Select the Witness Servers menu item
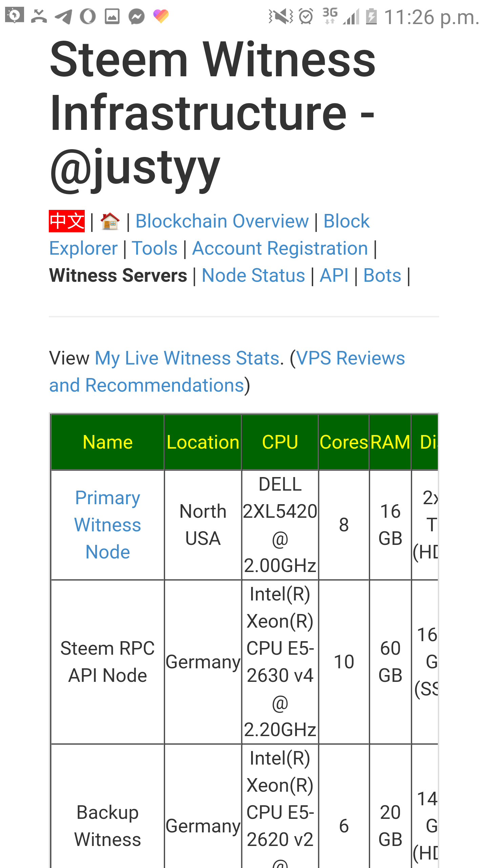This screenshot has height=868, width=488. pyautogui.click(x=118, y=275)
